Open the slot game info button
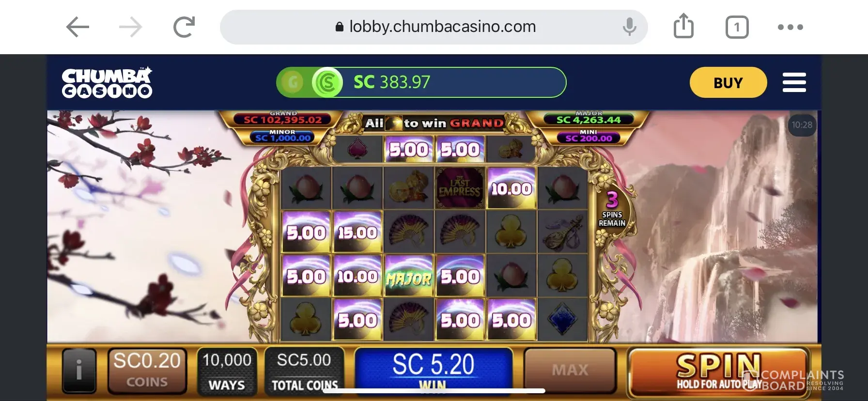Screen dimensions: 868x401 pyautogui.click(x=79, y=370)
